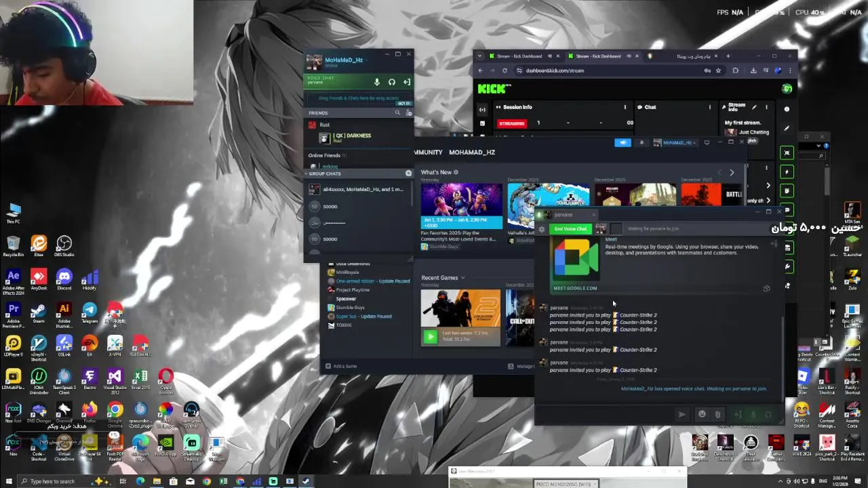868x488 pixels.
Task: Open Kick profile avatar menu
Action: 787,89
